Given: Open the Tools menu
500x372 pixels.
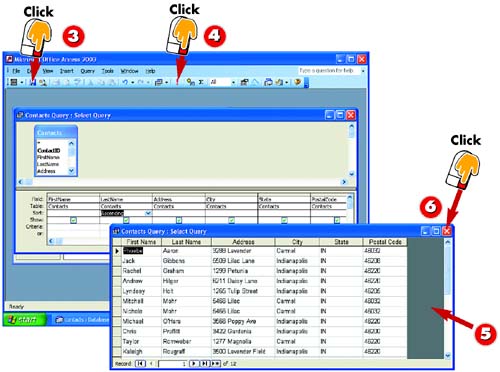Looking at the screenshot, I should (107, 71).
